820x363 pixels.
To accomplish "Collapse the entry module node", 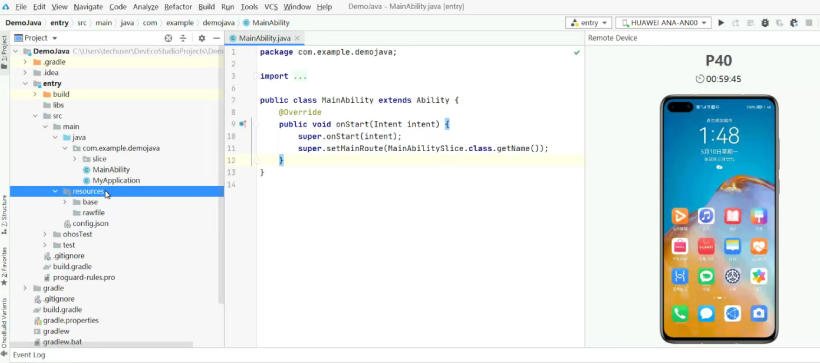I will tap(25, 84).
